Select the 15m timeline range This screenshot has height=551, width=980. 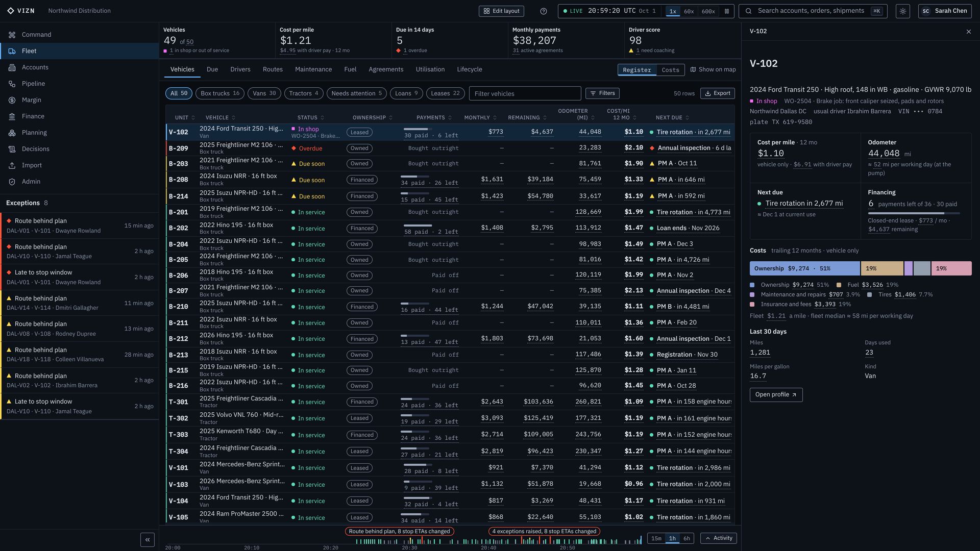tap(656, 538)
